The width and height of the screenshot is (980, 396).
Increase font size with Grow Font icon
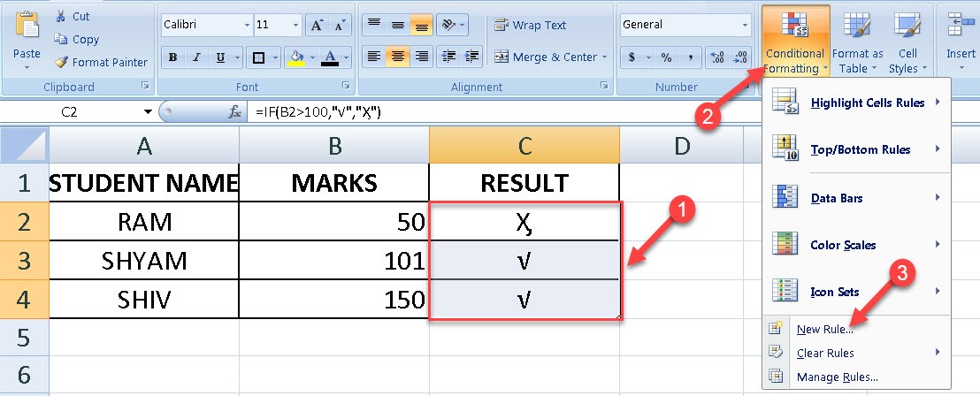(x=318, y=25)
